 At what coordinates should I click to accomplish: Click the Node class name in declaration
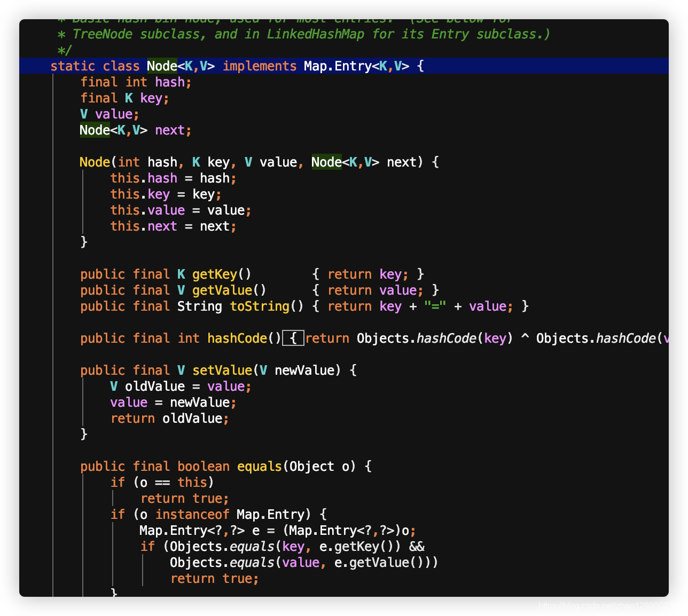coord(162,66)
